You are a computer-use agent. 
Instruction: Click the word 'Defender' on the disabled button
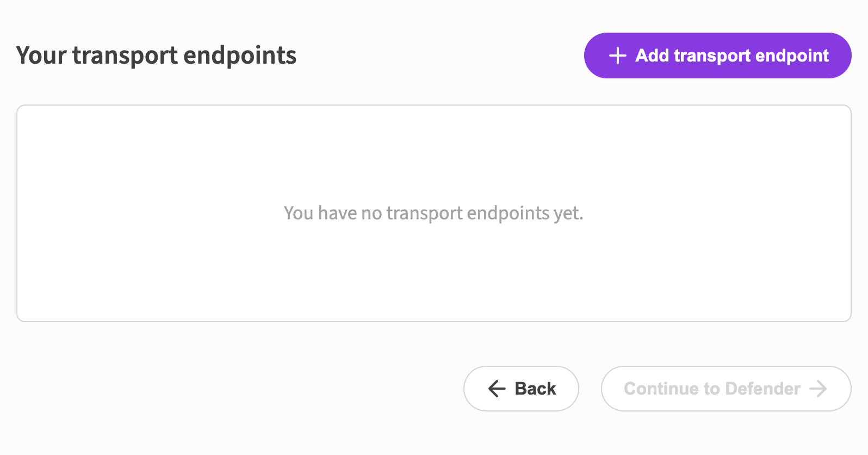pos(762,389)
